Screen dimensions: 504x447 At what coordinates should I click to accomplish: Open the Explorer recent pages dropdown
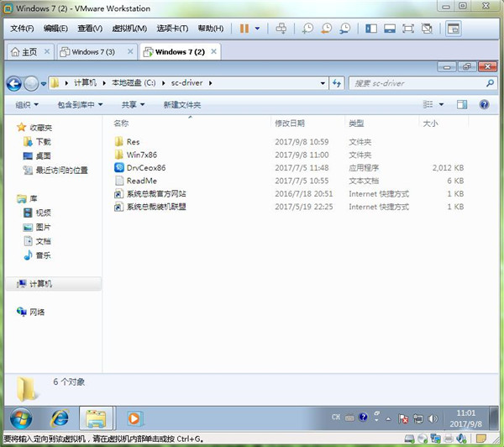pyautogui.click(x=44, y=84)
